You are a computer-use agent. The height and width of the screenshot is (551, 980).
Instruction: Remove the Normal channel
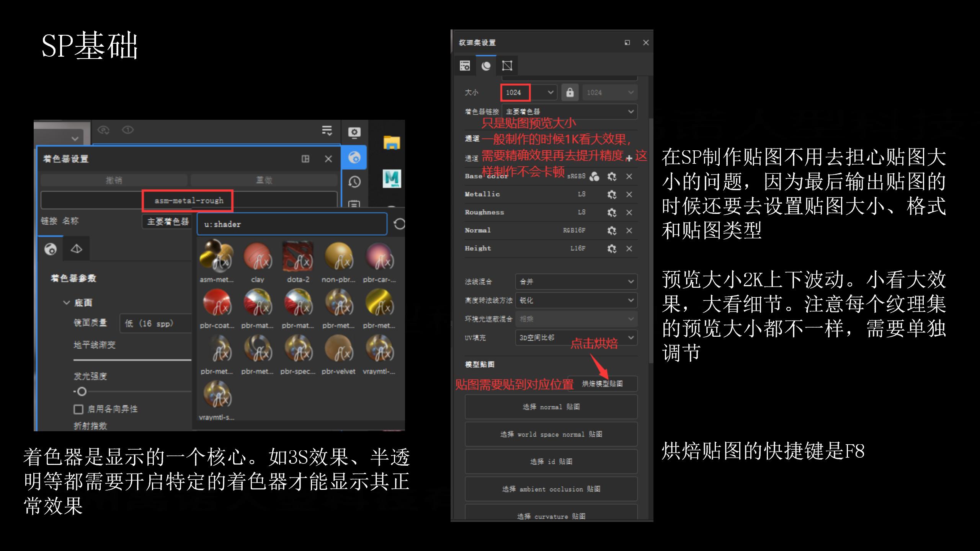[629, 230]
